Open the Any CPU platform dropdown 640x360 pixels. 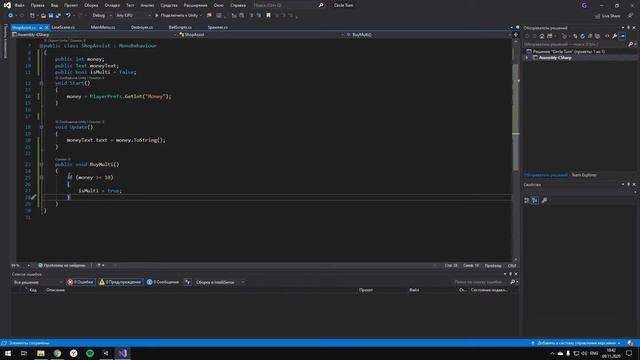[x=133, y=16]
